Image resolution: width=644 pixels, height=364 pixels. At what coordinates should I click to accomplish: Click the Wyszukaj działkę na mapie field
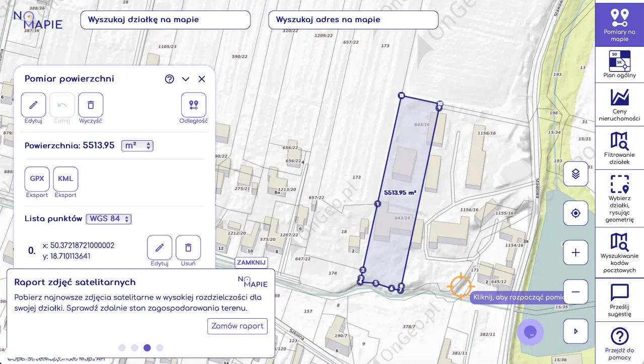pos(165,20)
